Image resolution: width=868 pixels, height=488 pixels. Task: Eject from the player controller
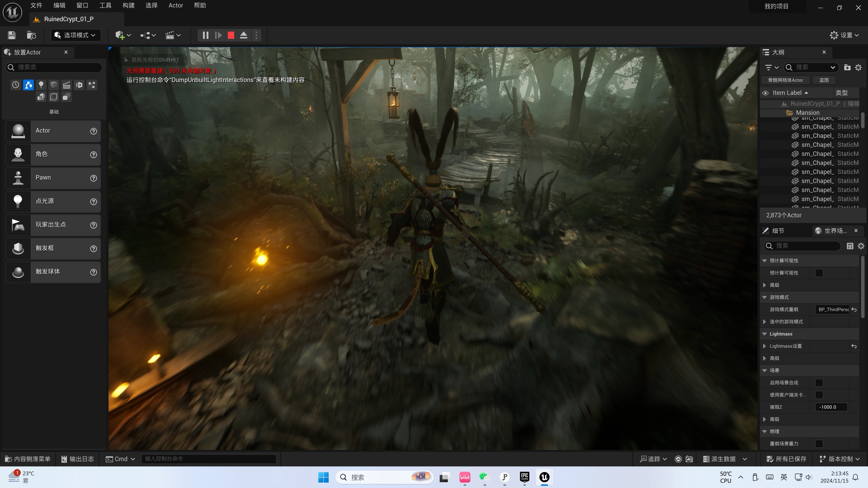pos(244,35)
